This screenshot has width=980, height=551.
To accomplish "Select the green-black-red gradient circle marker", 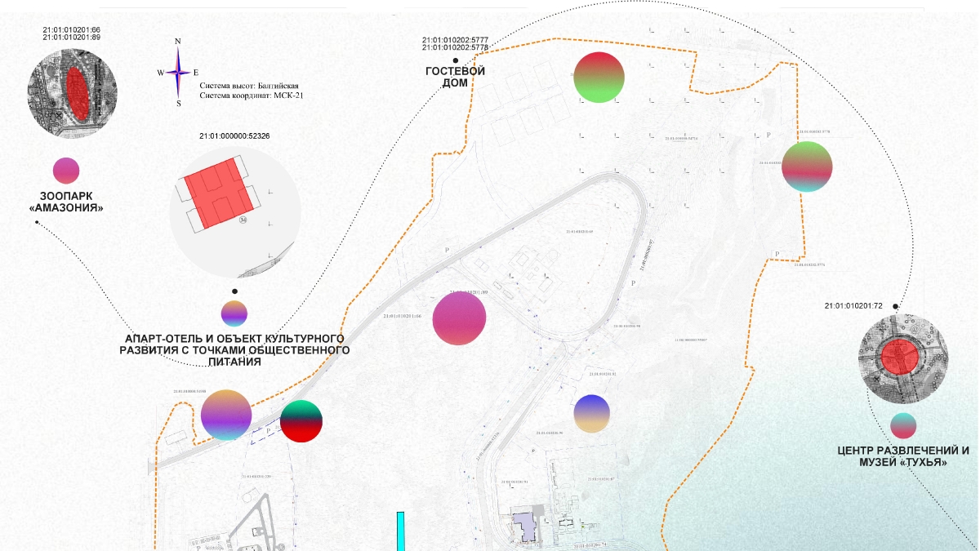I will (301, 421).
